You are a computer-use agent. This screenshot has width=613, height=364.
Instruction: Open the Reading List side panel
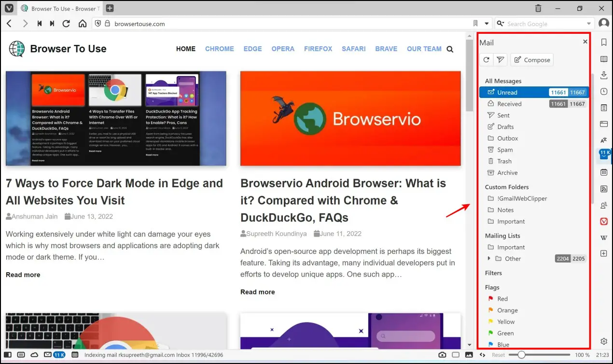604,59
